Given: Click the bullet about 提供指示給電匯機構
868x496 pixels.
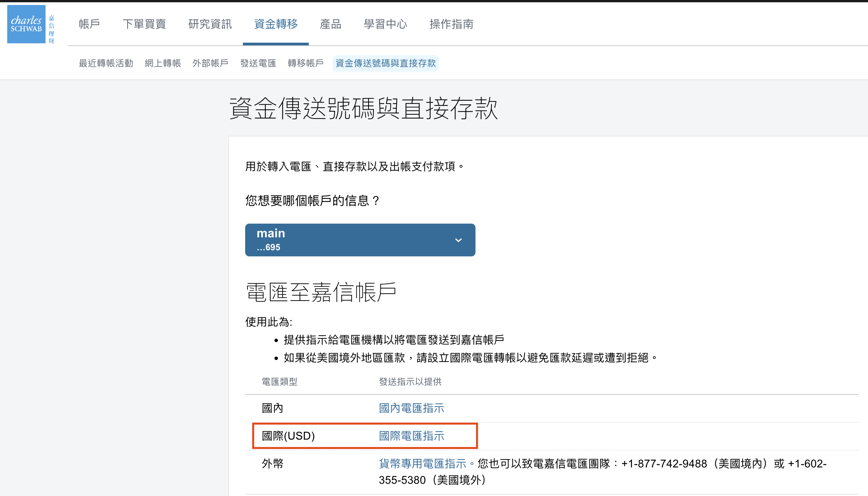Looking at the screenshot, I should pyautogui.click(x=394, y=340).
